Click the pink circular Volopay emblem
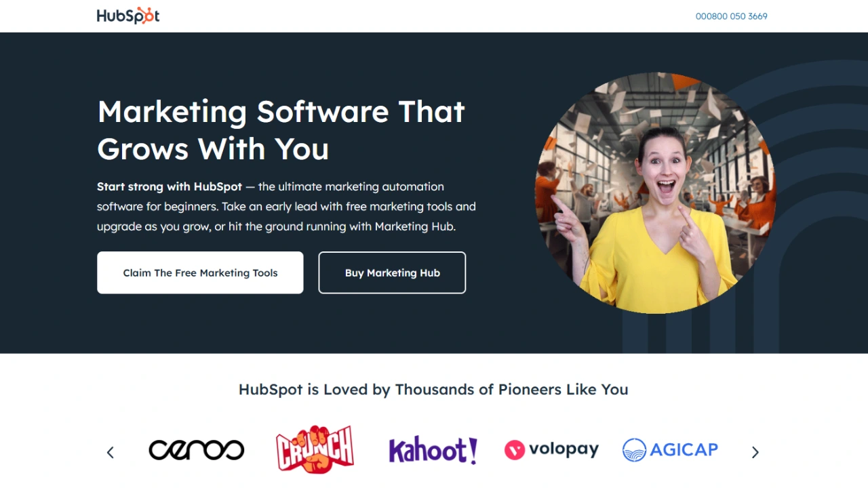The image size is (868, 488). point(515,450)
